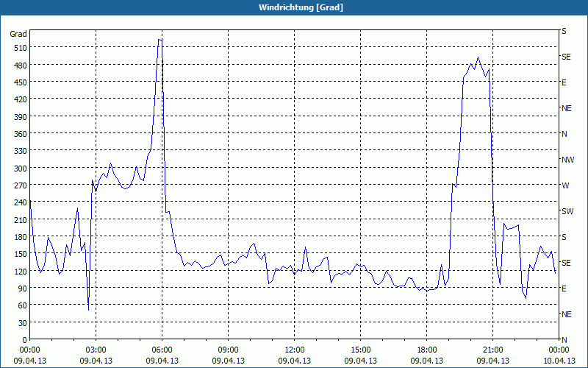The width and height of the screenshot is (588, 368).
Task: Click the W compass label on right axis
Action: pos(565,185)
